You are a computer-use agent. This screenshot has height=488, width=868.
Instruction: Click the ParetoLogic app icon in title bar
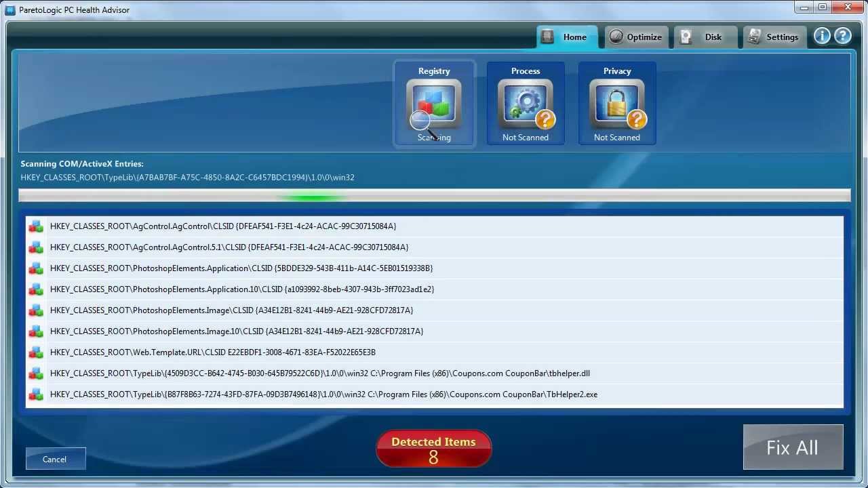pyautogui.click(x=10, y=10)
